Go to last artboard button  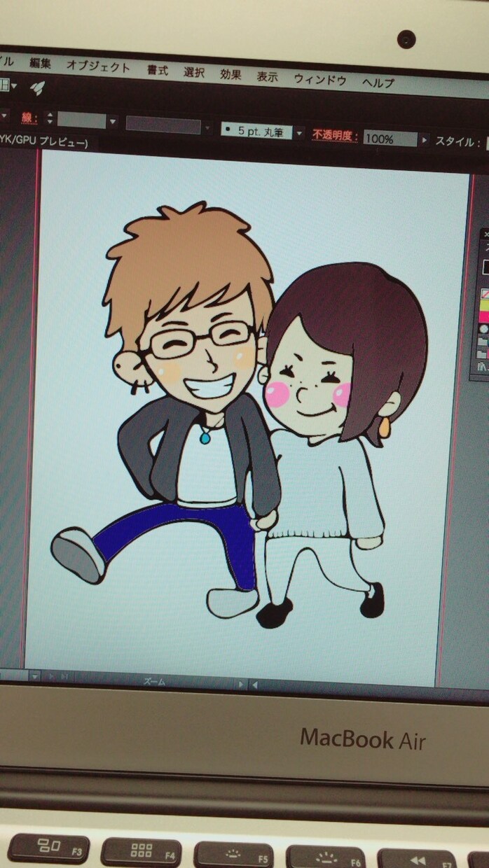pos(64,678)
